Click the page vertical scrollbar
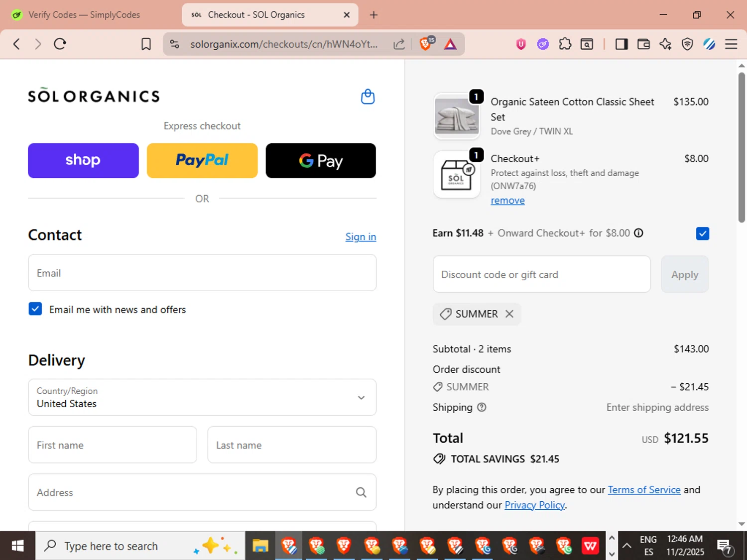The image size is (747, 560). coord(742,147)
